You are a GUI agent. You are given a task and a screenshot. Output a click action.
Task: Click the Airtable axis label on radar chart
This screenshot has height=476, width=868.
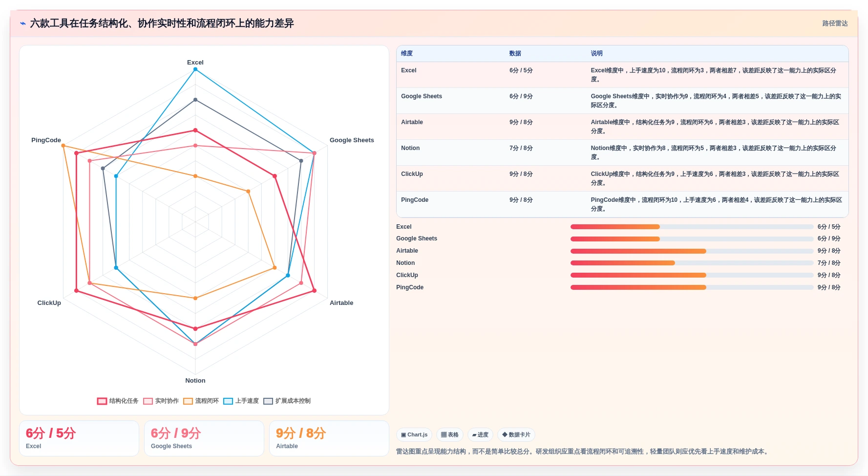tap(341, 303)
